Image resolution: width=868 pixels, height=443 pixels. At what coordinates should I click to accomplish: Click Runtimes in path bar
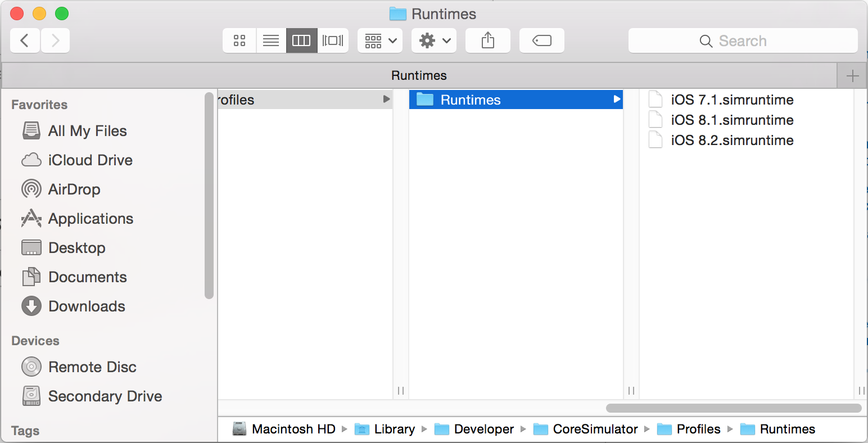coord(777,430)
